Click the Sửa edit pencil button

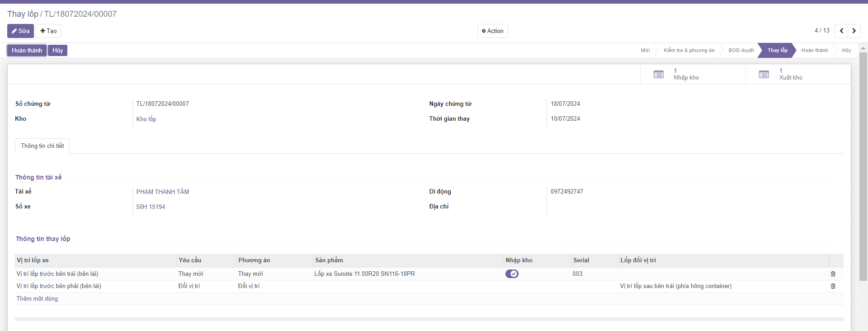[20, 31]
